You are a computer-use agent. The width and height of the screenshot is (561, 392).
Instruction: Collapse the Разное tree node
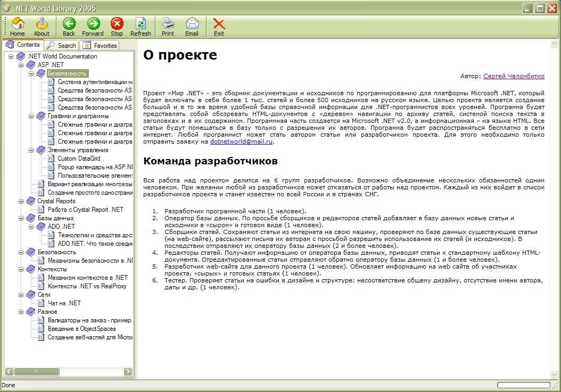tap(21, 312)
